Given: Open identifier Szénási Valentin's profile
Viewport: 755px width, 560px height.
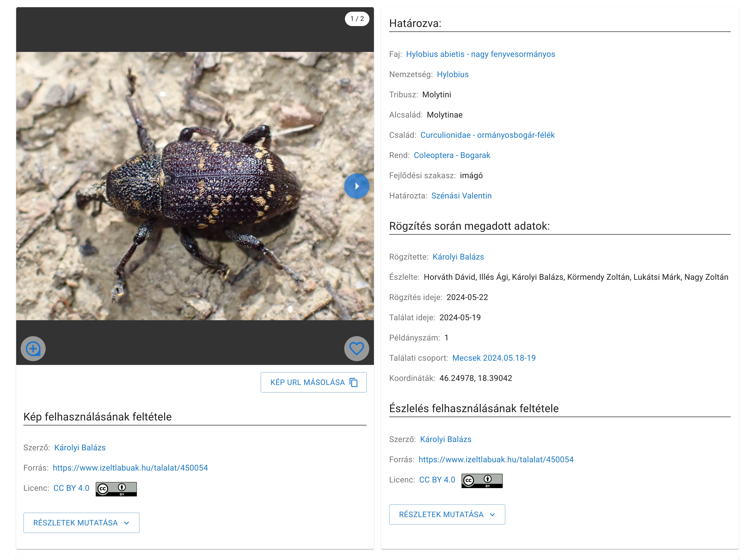Looking at the screenshot, I should pos(461,196).
